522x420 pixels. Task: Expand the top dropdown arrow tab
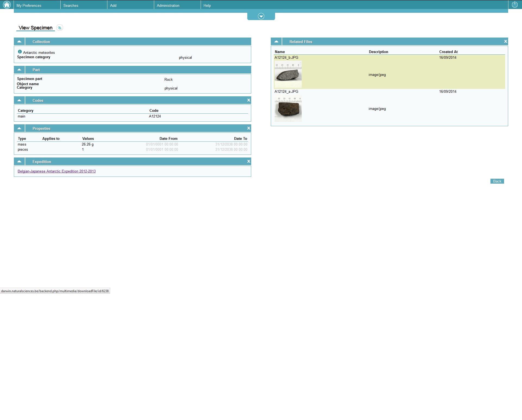[x=261, y=16]
